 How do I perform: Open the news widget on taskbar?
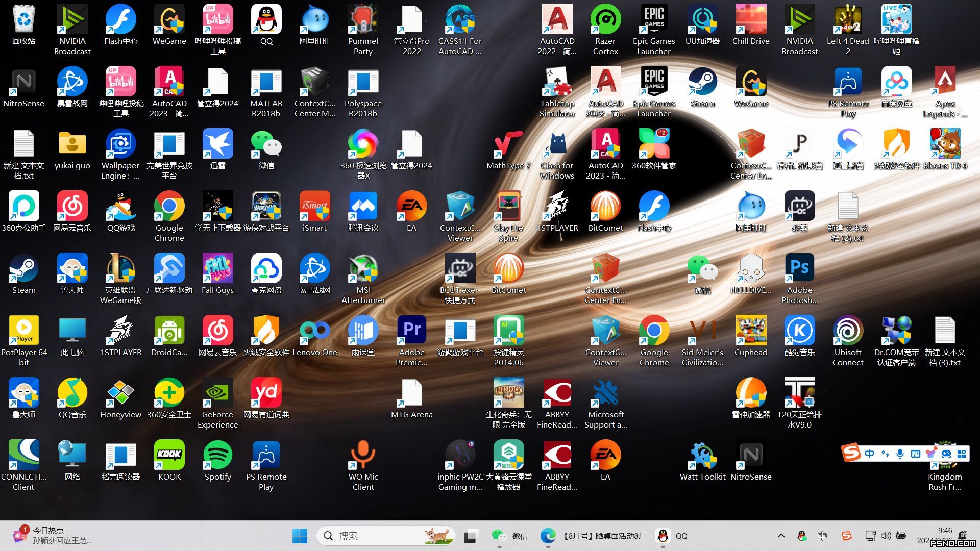pyautogui.click(x=54, y=536)
